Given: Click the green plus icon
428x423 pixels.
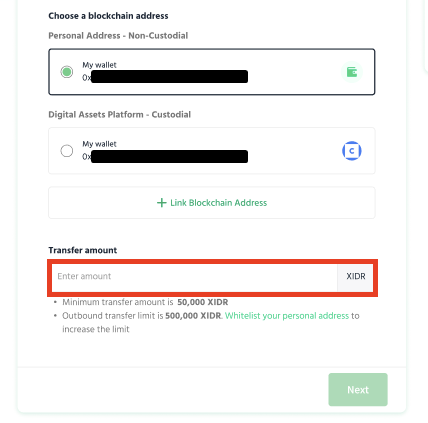Looking at the screenshot, I should click(162, 203).
